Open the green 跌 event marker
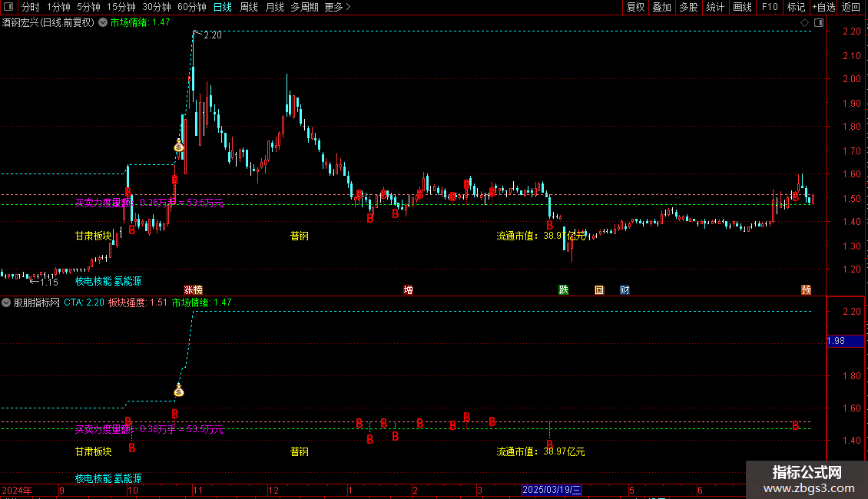The image size is (868, 499). [x=564, y=290]
